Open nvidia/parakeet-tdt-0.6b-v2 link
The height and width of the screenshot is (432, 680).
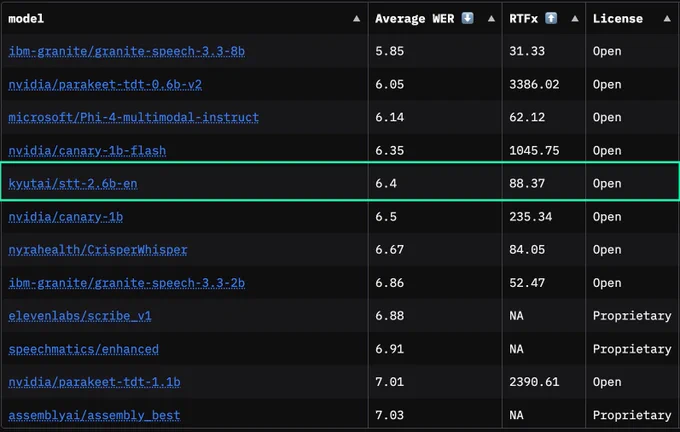coord(105,84)
